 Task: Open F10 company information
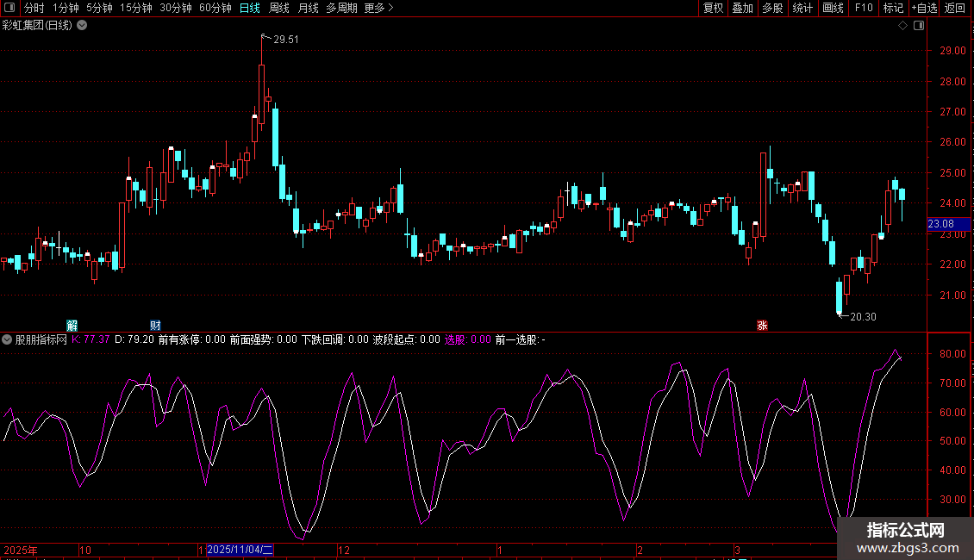[864, 8]
